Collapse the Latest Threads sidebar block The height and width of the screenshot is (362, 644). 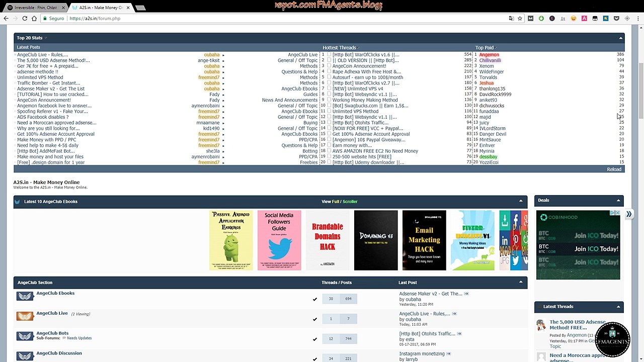click(x=618, y=306)
